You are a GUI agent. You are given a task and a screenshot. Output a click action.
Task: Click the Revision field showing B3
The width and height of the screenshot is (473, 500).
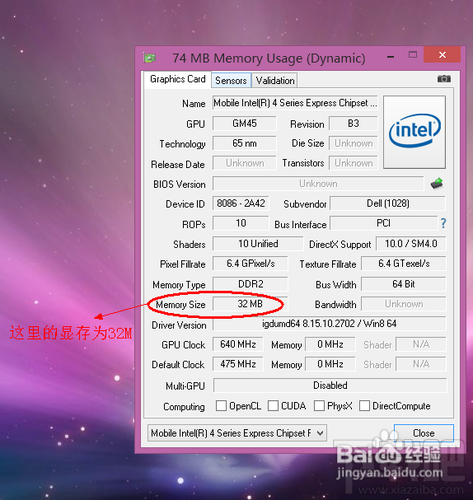[353, 123]
